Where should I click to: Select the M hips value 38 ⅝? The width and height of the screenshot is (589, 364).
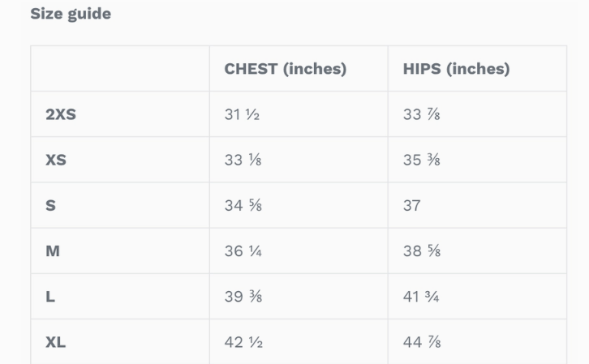[422, 251]
